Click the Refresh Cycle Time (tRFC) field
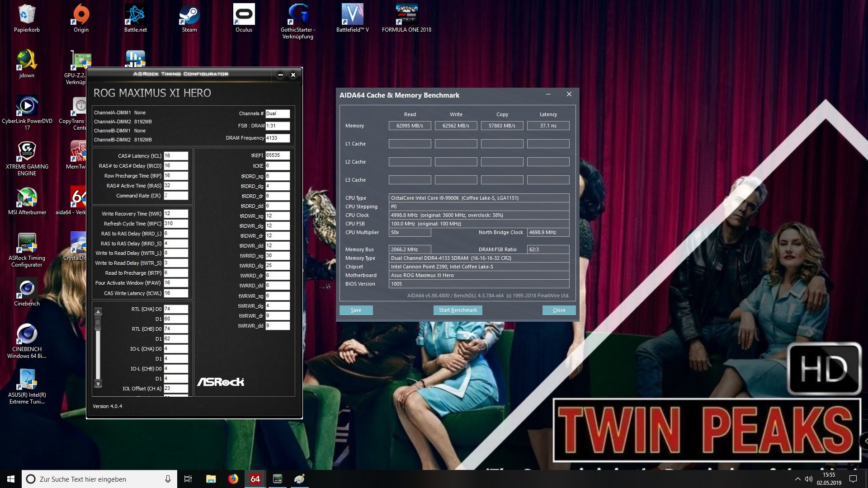868x488 pixels. pos(175,224)
